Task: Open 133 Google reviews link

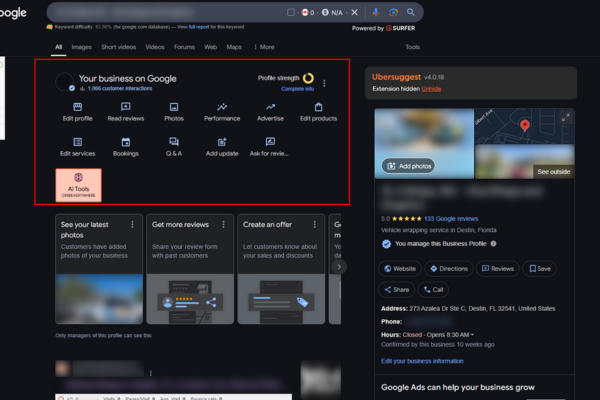Action: pyautogui.click(x=451, y=219)
